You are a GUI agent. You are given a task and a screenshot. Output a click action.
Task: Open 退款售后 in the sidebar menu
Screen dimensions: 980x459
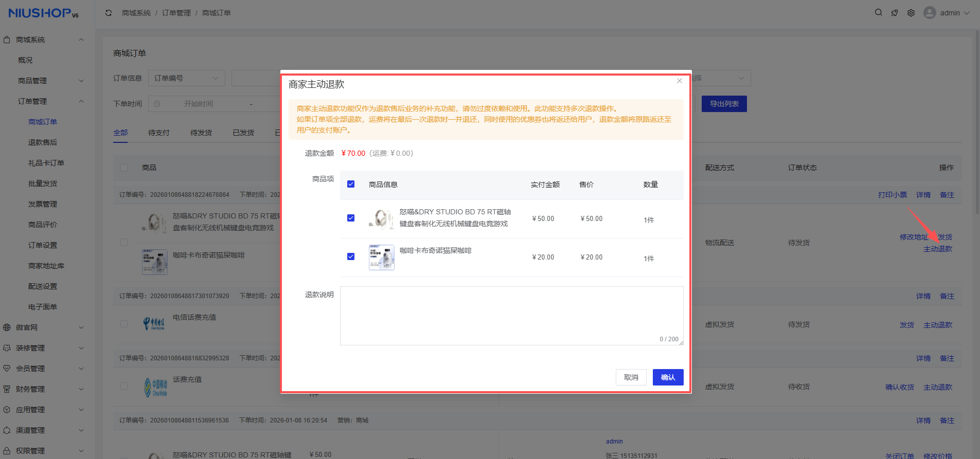pos(43,142)
